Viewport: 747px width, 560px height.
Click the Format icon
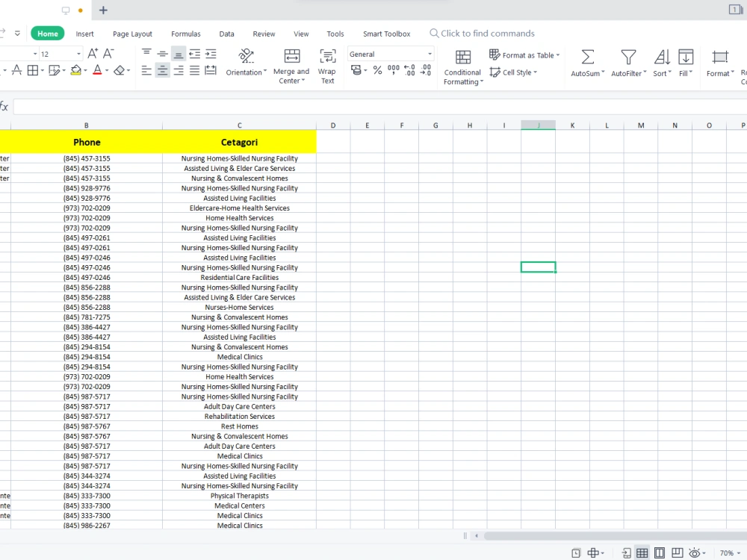click(720, 57)
